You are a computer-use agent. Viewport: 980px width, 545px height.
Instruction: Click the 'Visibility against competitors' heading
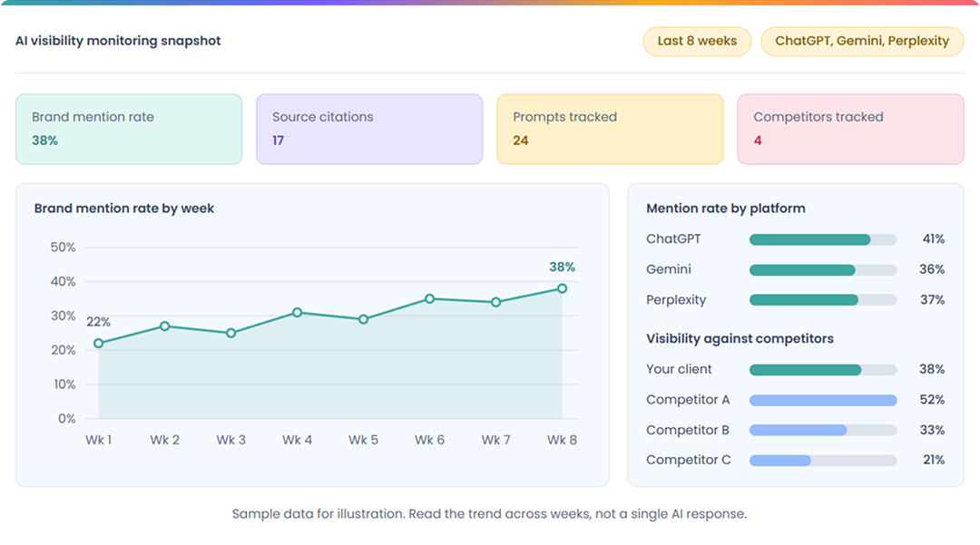[740, 339]
